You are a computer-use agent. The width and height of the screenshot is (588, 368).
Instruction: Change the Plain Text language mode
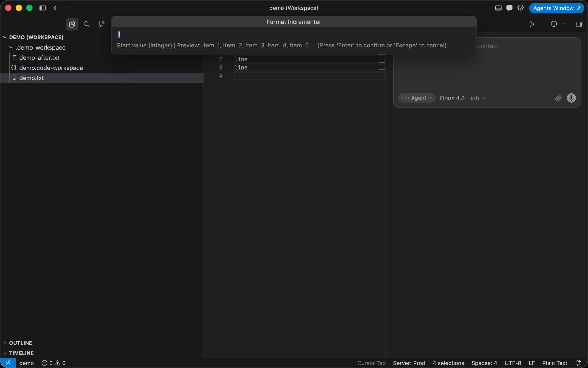(x=555, y=363)
